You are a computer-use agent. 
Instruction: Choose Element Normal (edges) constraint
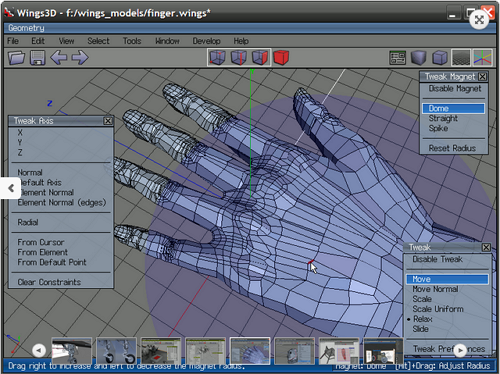tap(61, 202)
